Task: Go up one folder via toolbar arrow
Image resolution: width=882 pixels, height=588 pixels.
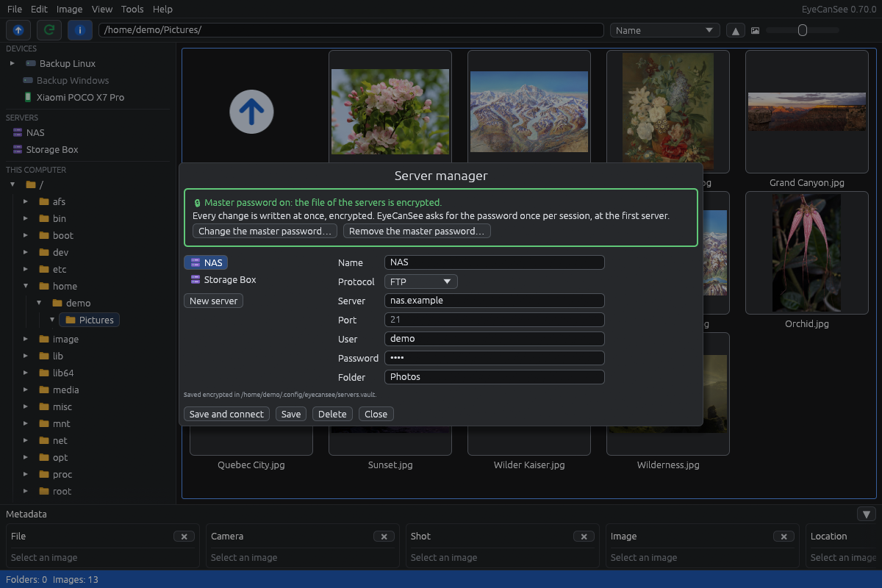Action: pos(18,30)
